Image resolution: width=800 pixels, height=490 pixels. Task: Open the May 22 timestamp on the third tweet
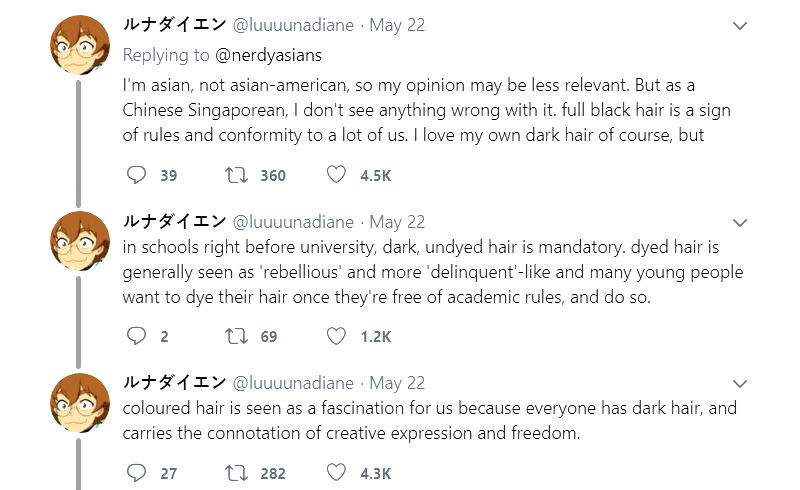point(397,383)
